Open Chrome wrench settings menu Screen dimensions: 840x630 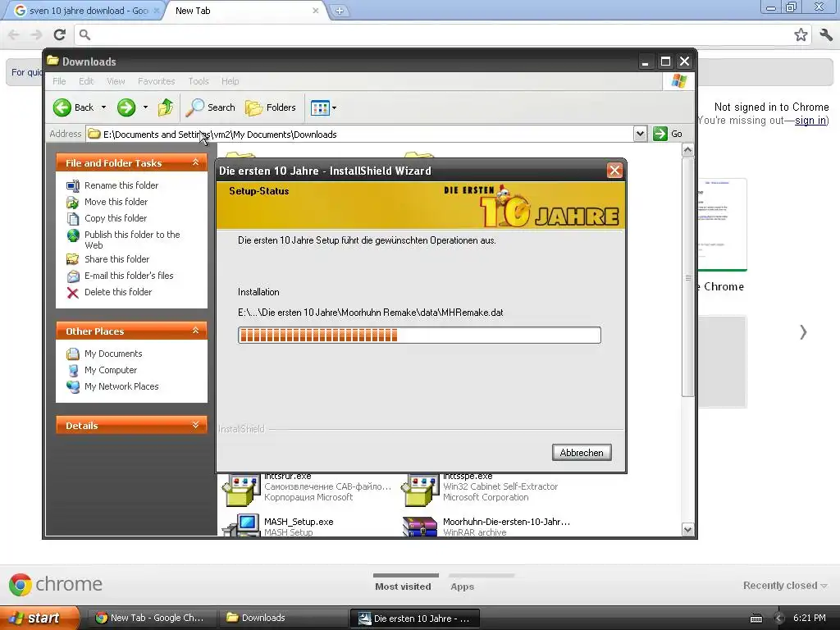pos(825,34)
